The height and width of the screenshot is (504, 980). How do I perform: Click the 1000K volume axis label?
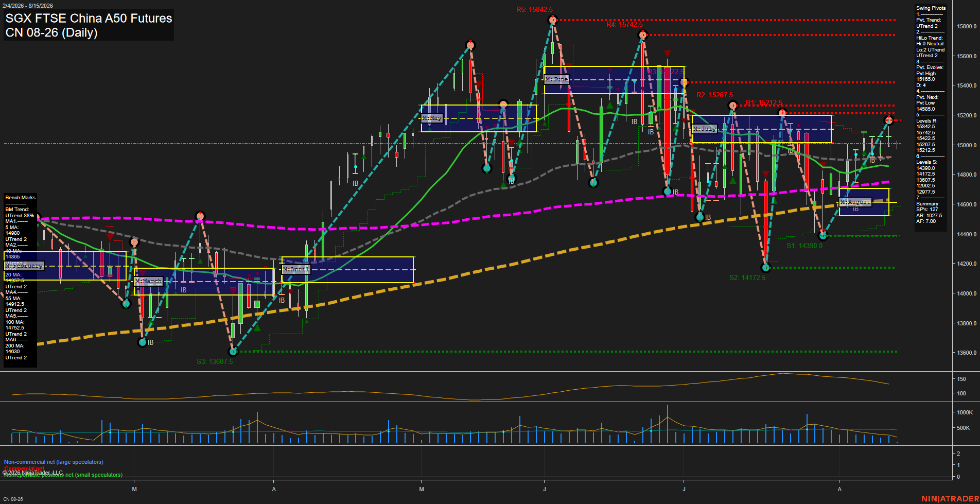coord(965,412)
